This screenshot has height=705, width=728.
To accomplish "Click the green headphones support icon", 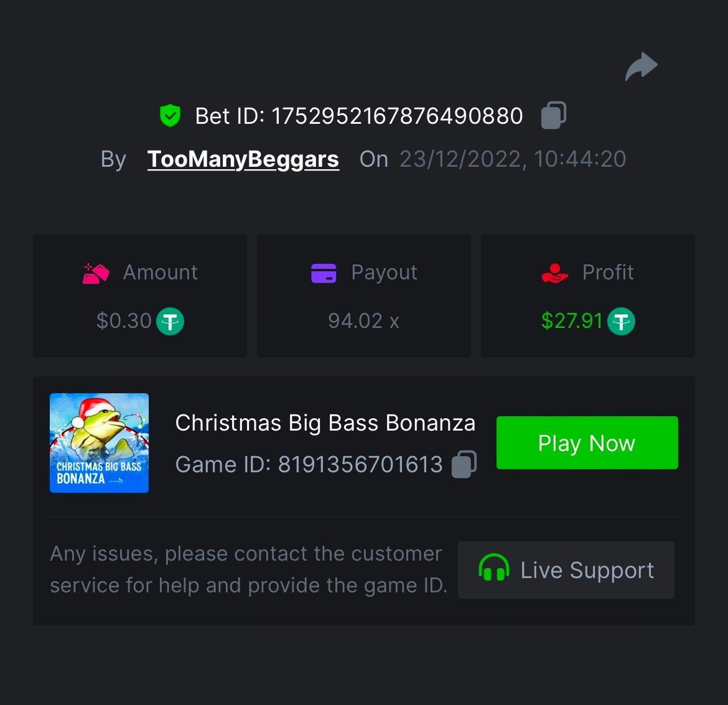I will coord(494,569).
